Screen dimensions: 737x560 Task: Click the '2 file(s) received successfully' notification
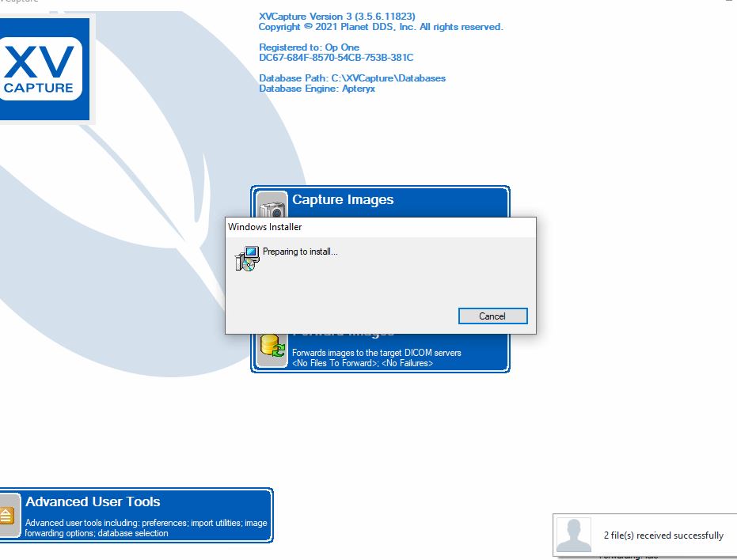[x=645, y=535]
